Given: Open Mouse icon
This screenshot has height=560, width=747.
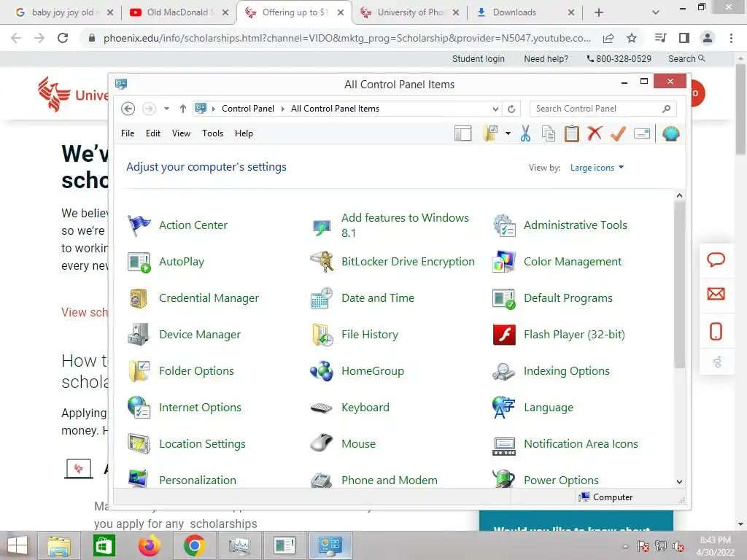Looking at the screenshot, I should point(322,444).
